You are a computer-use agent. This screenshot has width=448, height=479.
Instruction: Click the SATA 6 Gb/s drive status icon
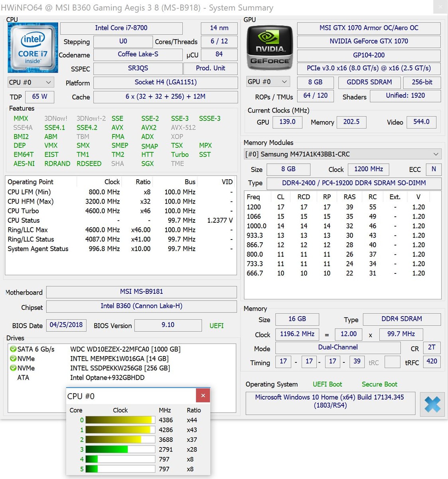(x=14, y=349)
